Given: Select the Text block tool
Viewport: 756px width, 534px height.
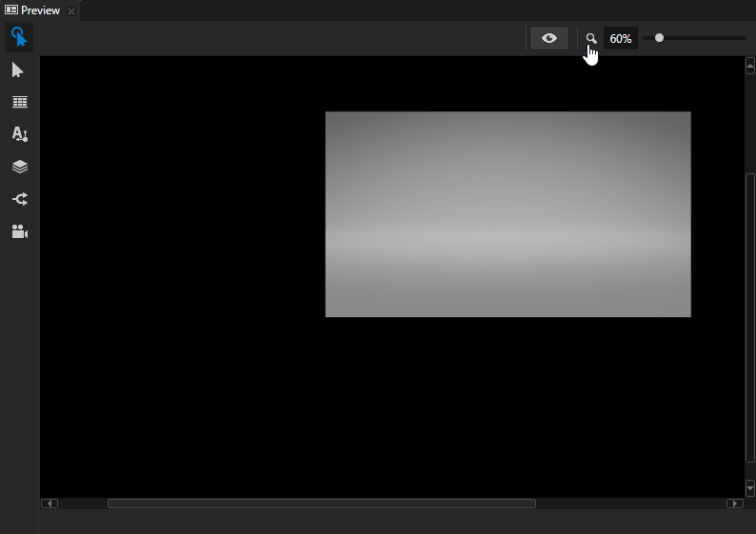Looking at the screenshot, I should (x=19, y=134).
